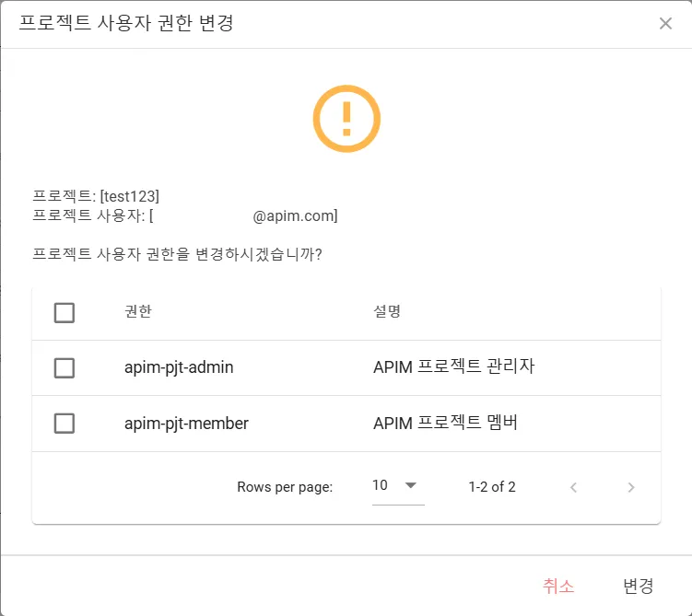Close the permission change dialog with X
The height and width of the screenshot is (616, 692).
click(x=665, y=23)
